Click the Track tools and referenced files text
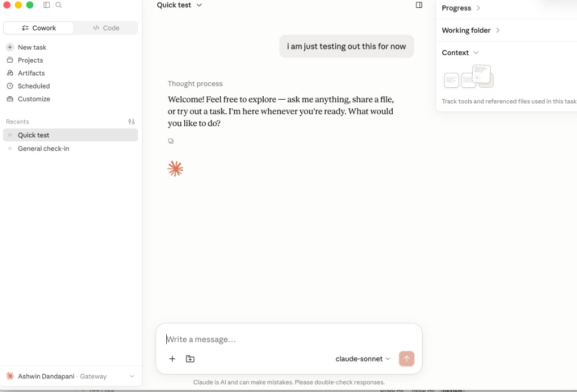Viewport: 577px width, 392px height. (x=509, y=101)
